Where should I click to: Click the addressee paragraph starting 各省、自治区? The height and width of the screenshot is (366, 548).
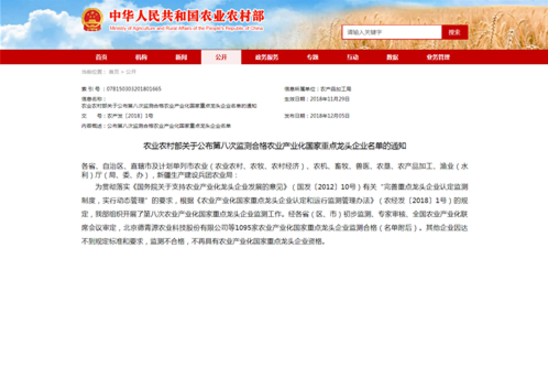[275, 170]
